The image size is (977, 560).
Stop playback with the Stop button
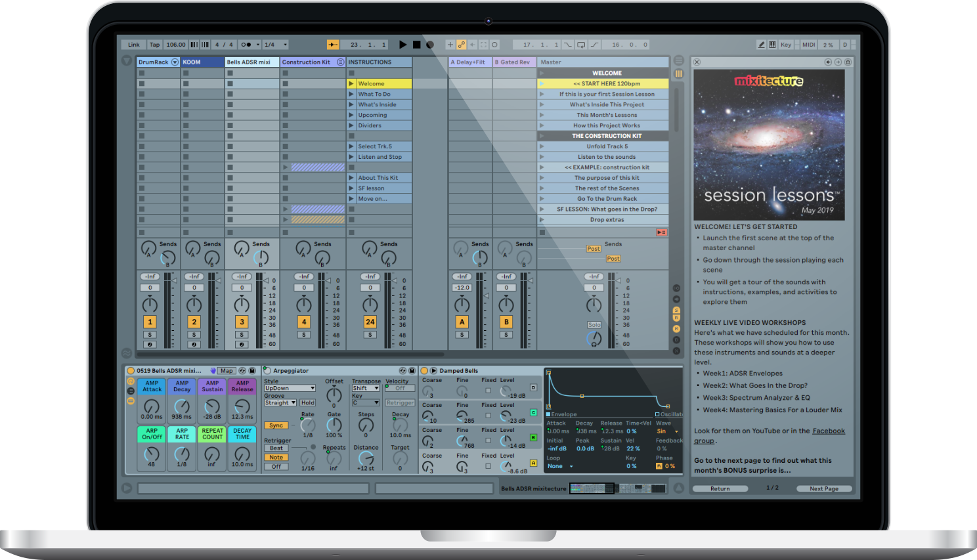pyautogui.click(x=416, y=45)
